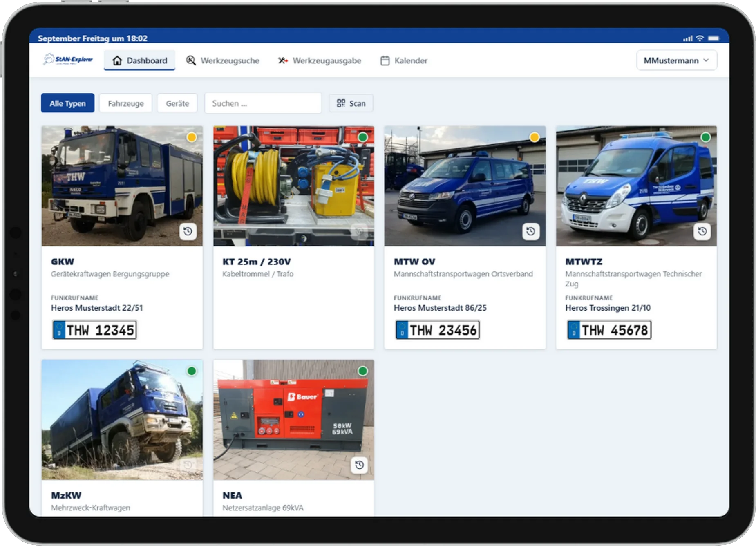Click the cellular signal icon

(688, 38)
